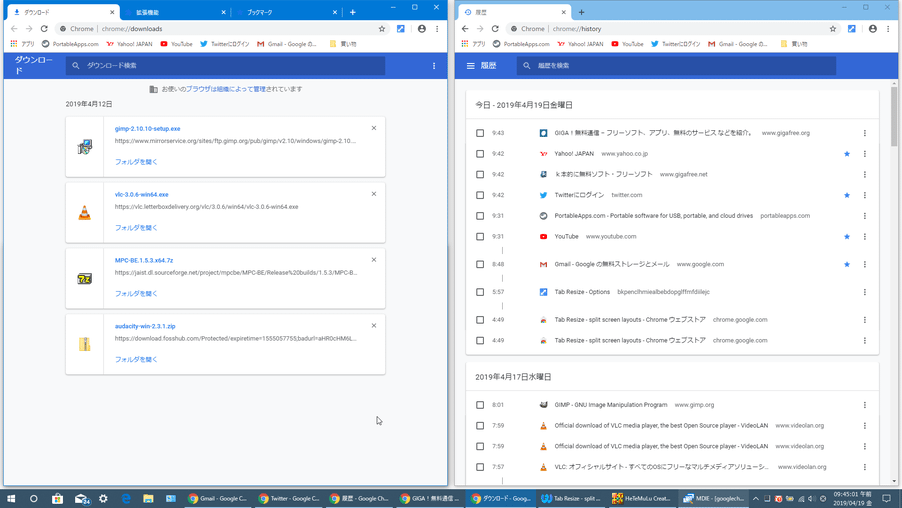Image resolution: width=902 pixels, height=508 pixels.
Task: Check the Yahoo! JAPAN history entry checkbox
Action: point(480,154)
